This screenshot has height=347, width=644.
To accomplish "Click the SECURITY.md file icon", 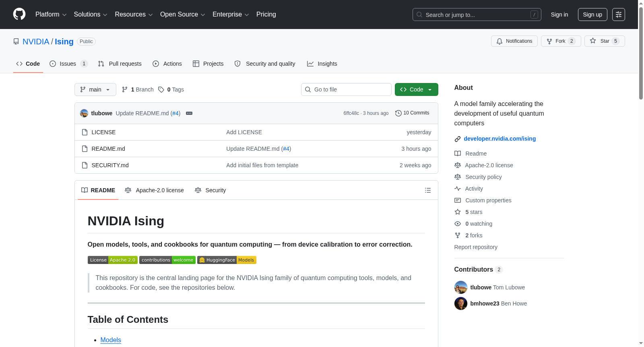I will click(x=85, y=165).
